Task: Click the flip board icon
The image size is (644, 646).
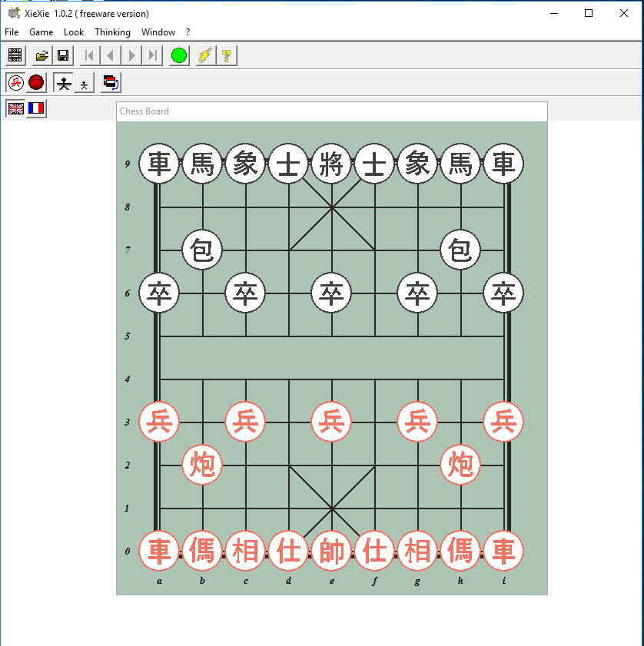Action: click(x=111, y=83)
